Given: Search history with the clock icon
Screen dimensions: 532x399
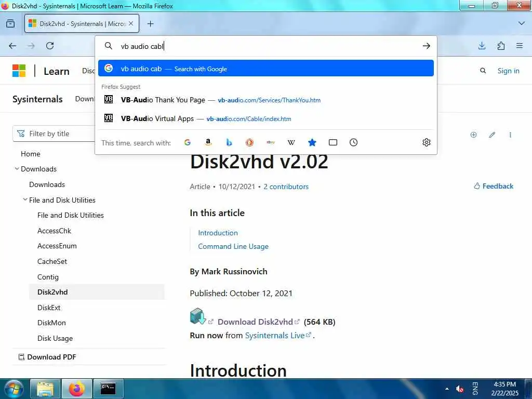Looking at the screenshot, I should pyautogui.click(x=353, y=142).
